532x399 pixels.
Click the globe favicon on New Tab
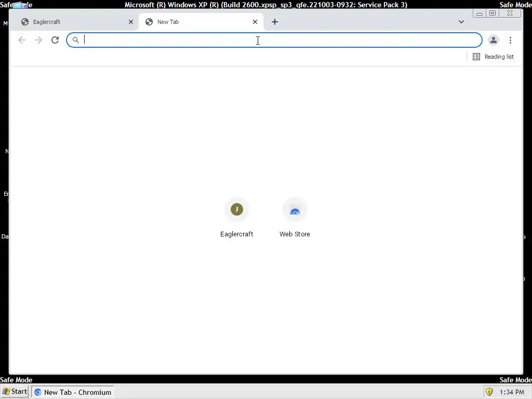[x=149, y=22]
